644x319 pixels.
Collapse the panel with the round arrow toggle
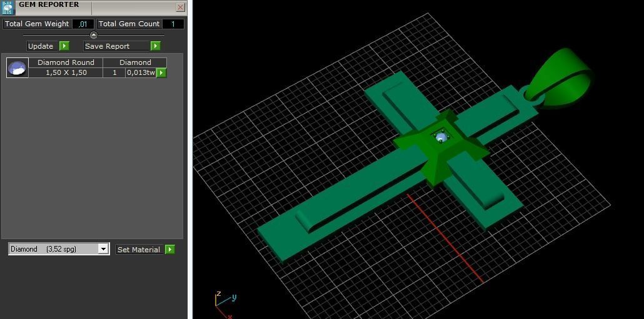pos(94,35)
